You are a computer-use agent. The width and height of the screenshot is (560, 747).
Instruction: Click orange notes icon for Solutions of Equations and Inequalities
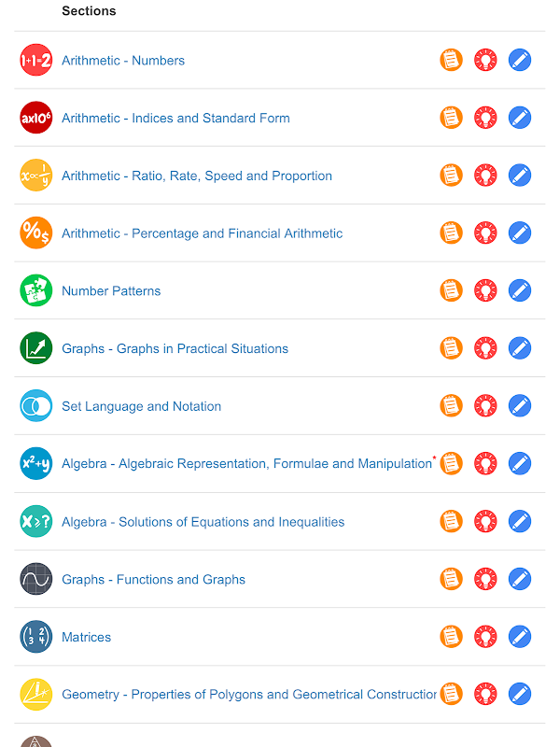coord(452,521)
